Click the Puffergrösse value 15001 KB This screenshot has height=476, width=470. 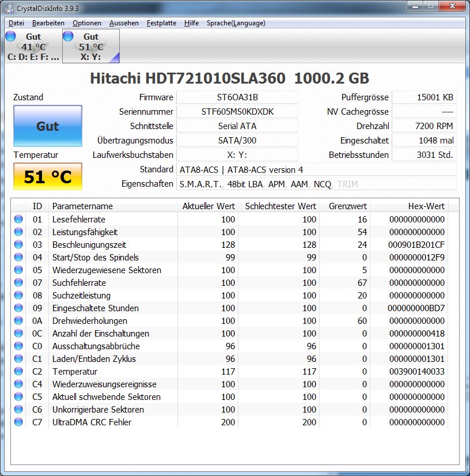pos(424,97)
